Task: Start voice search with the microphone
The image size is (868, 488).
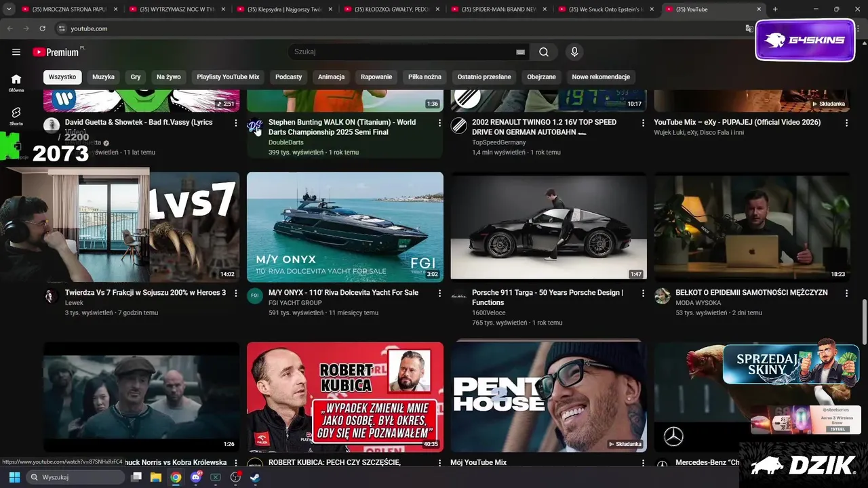Action: (x=574, y=52)
